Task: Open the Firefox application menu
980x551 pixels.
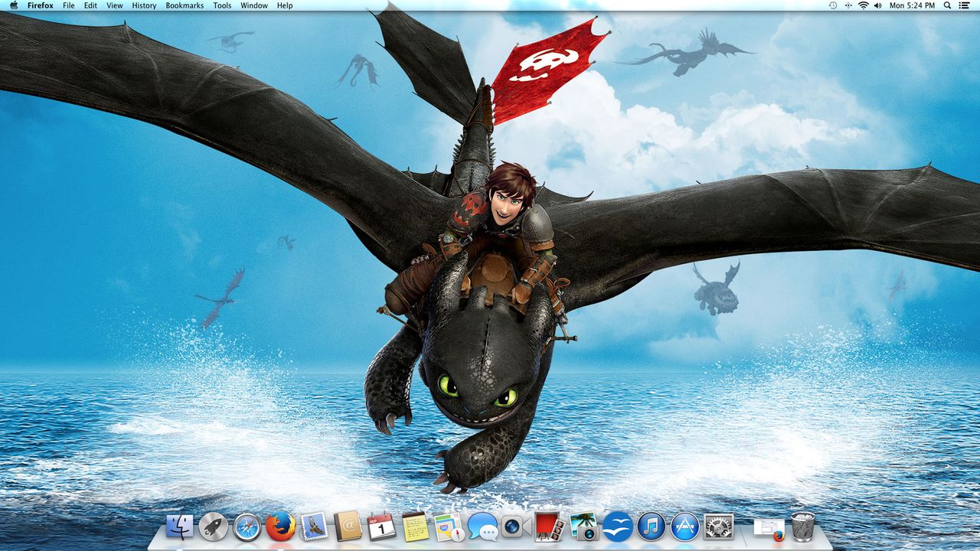Action: [x=41, y=5]
